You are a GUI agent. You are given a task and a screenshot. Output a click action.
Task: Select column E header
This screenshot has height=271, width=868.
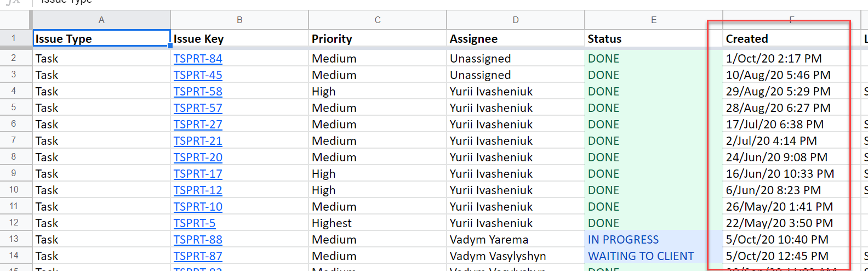pyautogui.click(x=654, y=20)
